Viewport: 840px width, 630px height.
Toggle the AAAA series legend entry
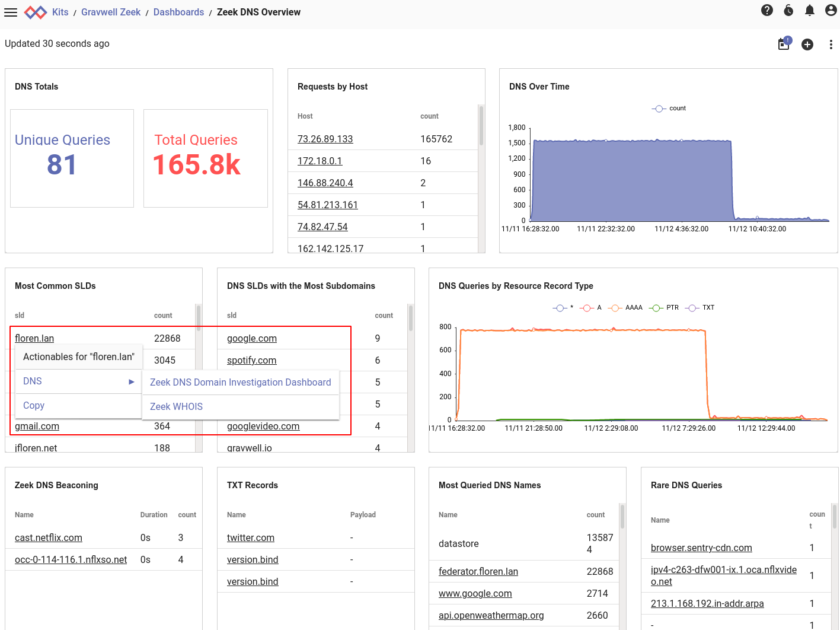(625, 308)
